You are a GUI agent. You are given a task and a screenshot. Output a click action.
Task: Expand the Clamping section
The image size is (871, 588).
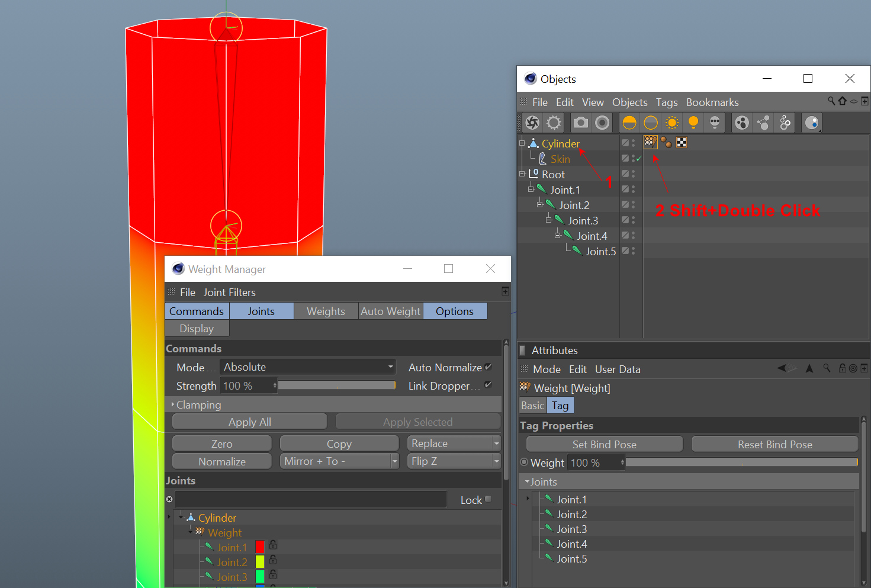pyautogui.click(x=173, y=404)
